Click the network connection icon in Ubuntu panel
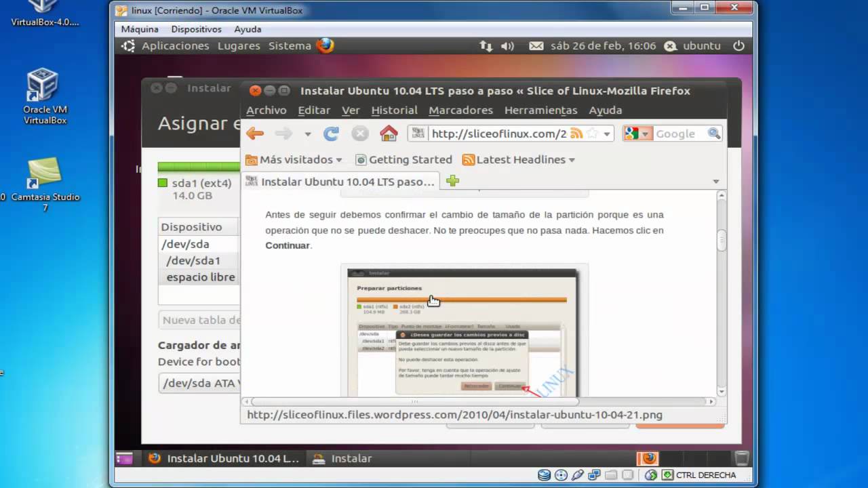Screen dimensions: 868x488 486,45
